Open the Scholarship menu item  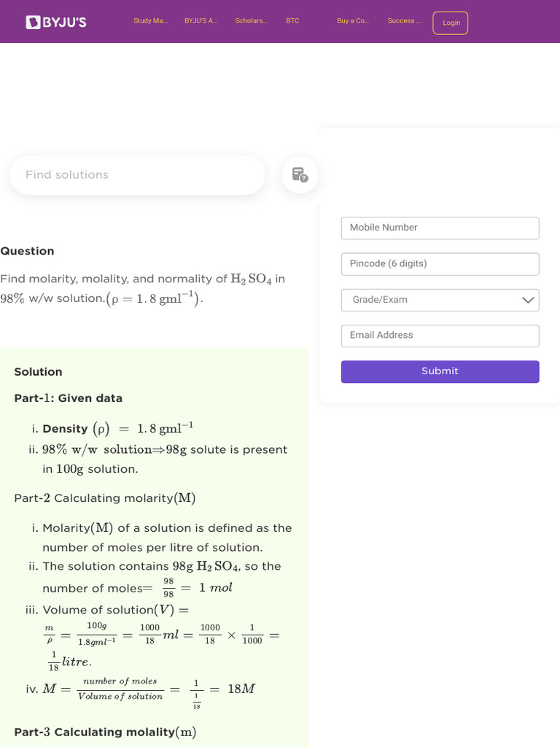[x=251, y=21]
